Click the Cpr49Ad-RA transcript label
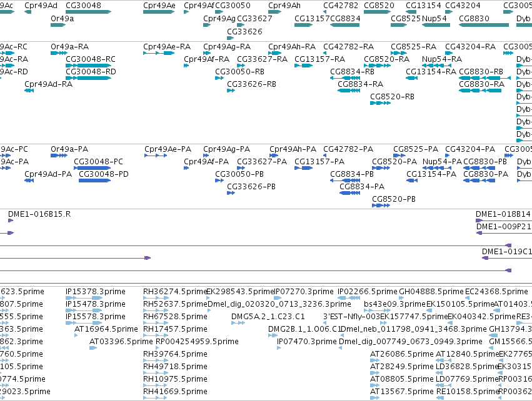This screenshot has width=532, height=401. click(x=49, y=84)
